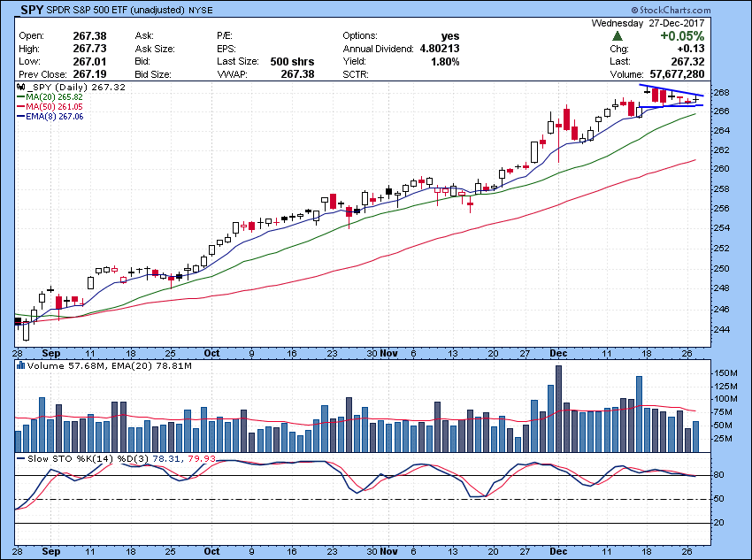Click the MA(20) 265.82 legend entry

(54, 96)
